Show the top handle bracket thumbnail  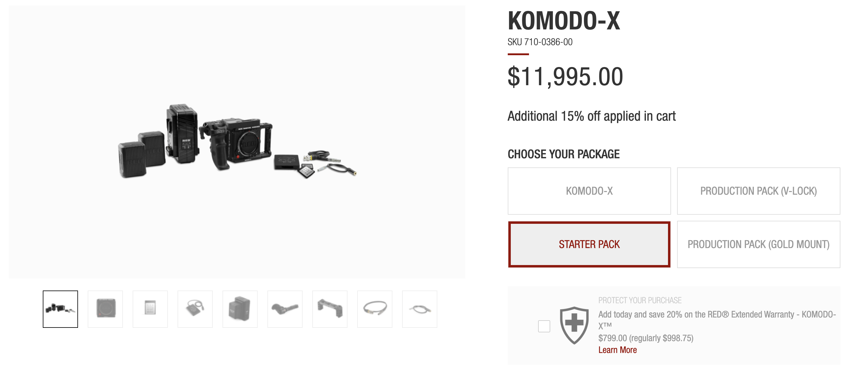tap(330, 309)
